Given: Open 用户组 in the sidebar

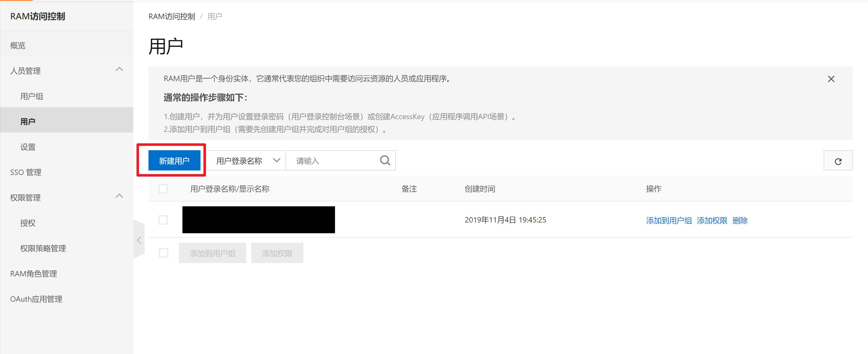Looking at the screenshot, I should [x=32, y=96].
